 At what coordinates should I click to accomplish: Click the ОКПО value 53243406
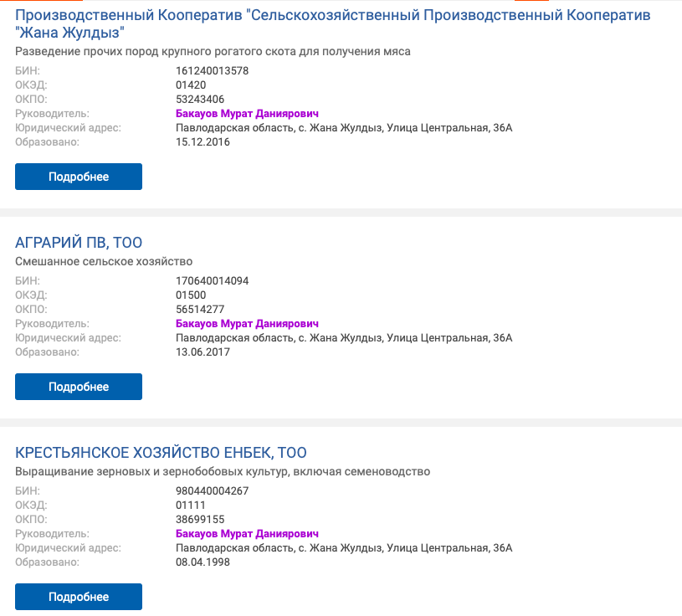click(200, 100)
